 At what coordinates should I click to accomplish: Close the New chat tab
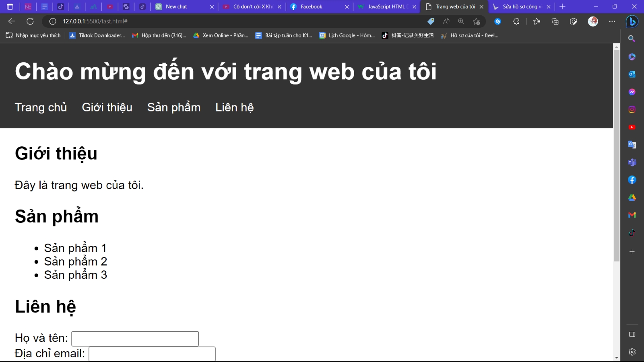click(x=212, y=7)
